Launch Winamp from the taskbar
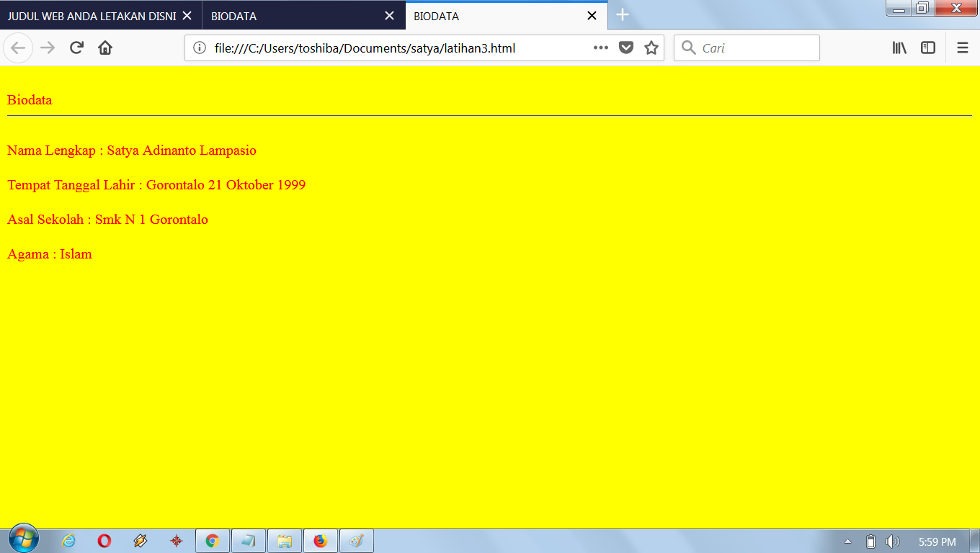The image size is (980, 553). pos(141,541)
